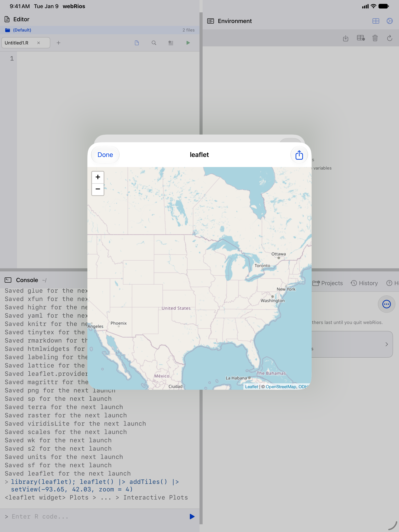
Task: Select the Untitled1.R editor tab
Action: click(x=26, y=43)
